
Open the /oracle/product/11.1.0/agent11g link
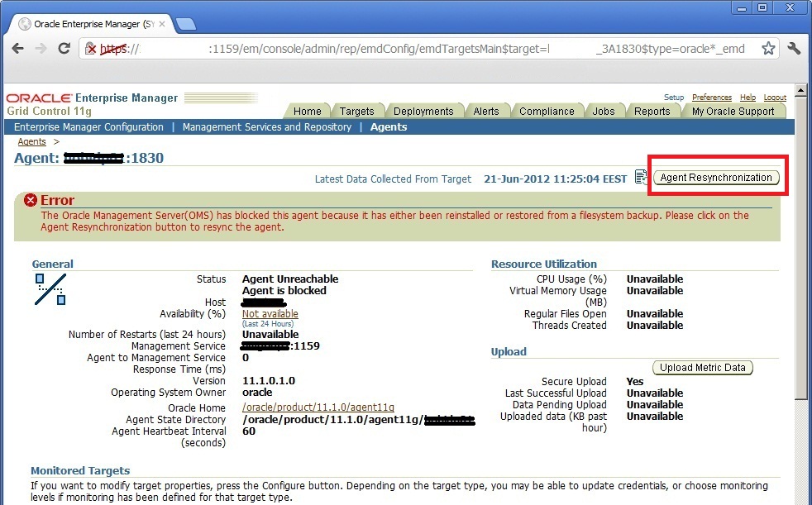318,407
